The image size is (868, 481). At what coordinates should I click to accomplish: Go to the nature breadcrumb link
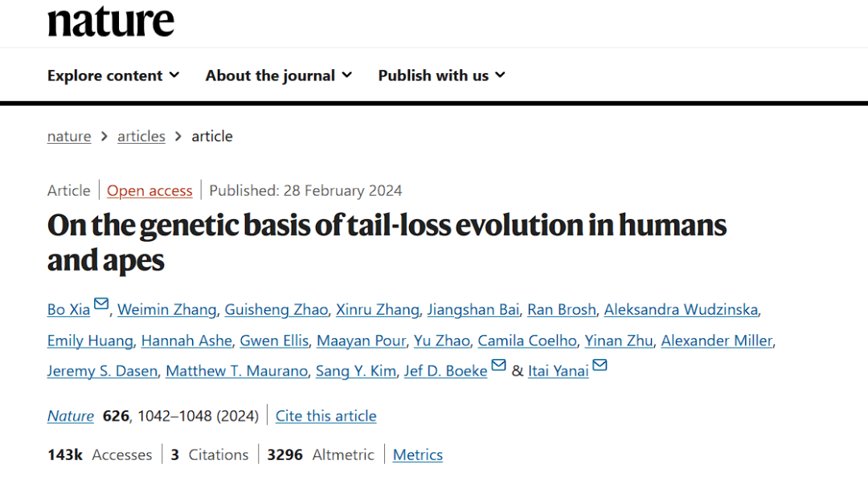pyautogui.click(x=69, y=136)
